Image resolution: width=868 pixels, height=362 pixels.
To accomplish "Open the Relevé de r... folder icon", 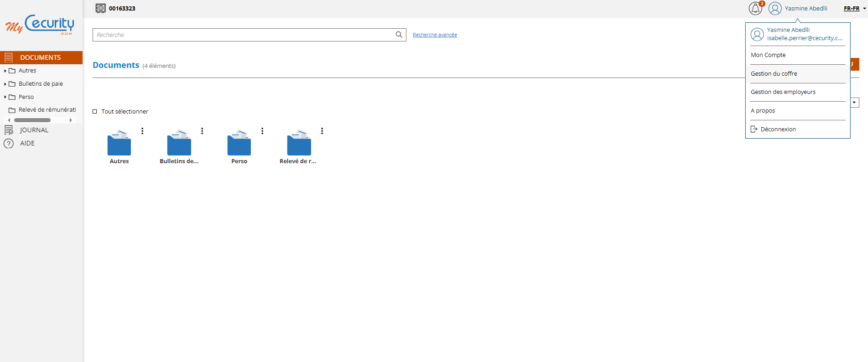I will point(299,143).
